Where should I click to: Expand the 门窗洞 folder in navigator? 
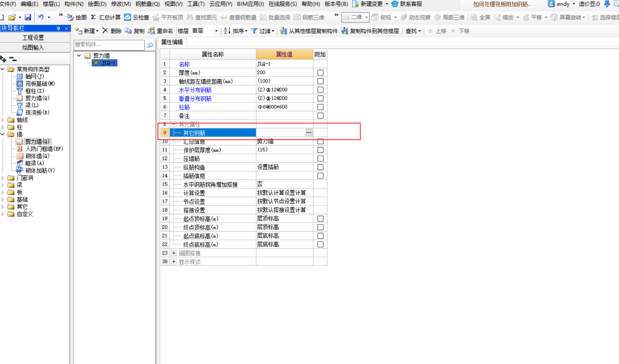pyautogui.click(x=2, y=178)
